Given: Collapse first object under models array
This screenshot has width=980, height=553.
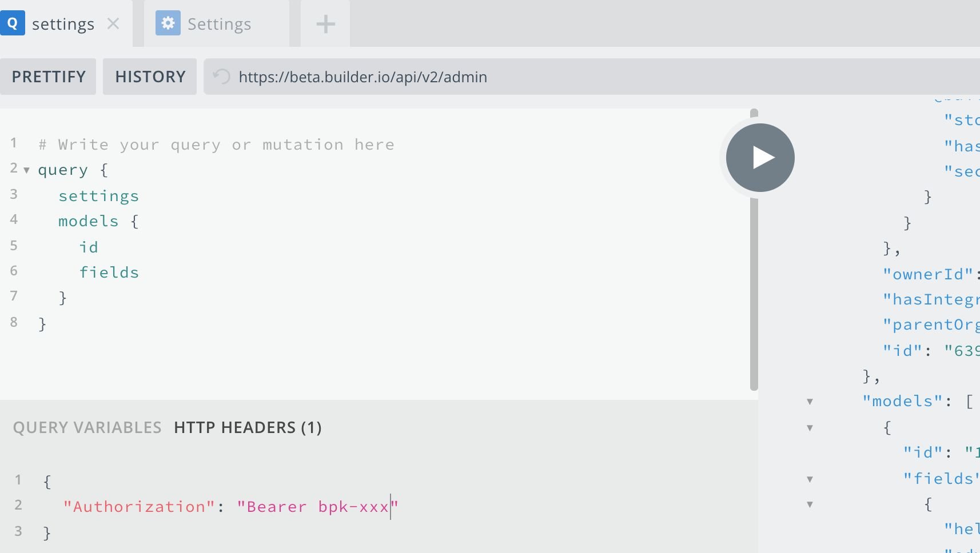Looking at the screenshot, I should (x=810, y=428).
